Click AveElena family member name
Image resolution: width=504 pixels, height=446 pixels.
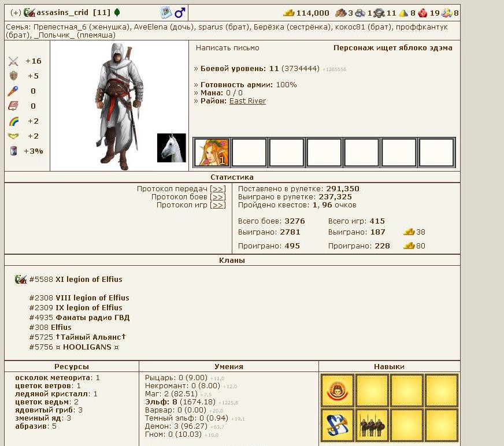point(150,27)
